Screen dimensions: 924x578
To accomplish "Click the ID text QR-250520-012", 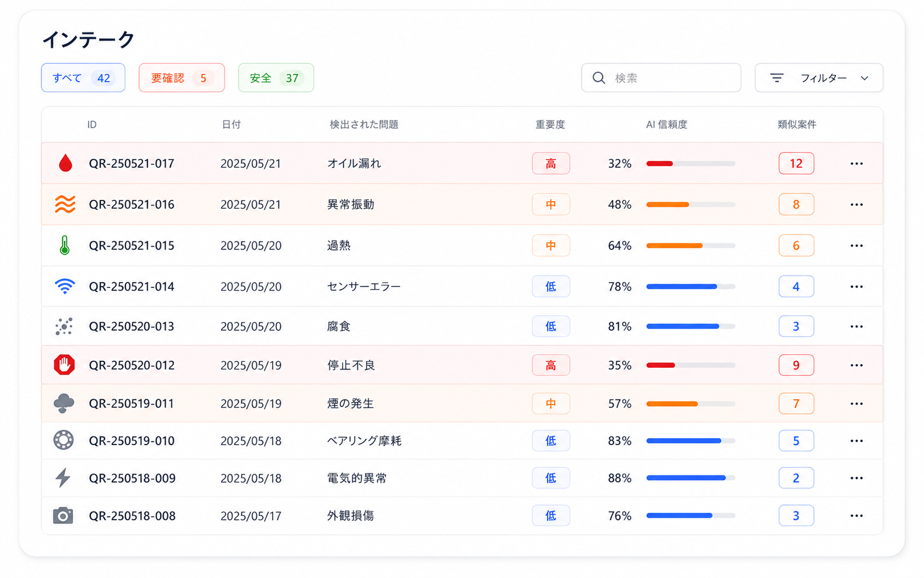I will [132, 365].
